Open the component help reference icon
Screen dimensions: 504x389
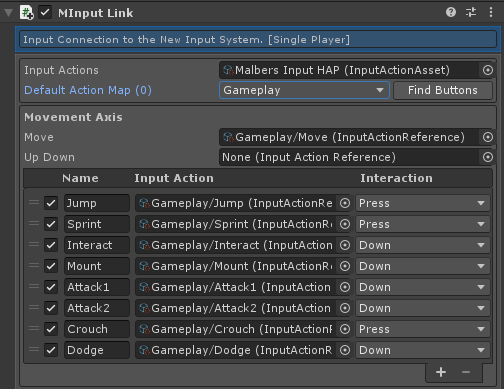tap(451, 12)
